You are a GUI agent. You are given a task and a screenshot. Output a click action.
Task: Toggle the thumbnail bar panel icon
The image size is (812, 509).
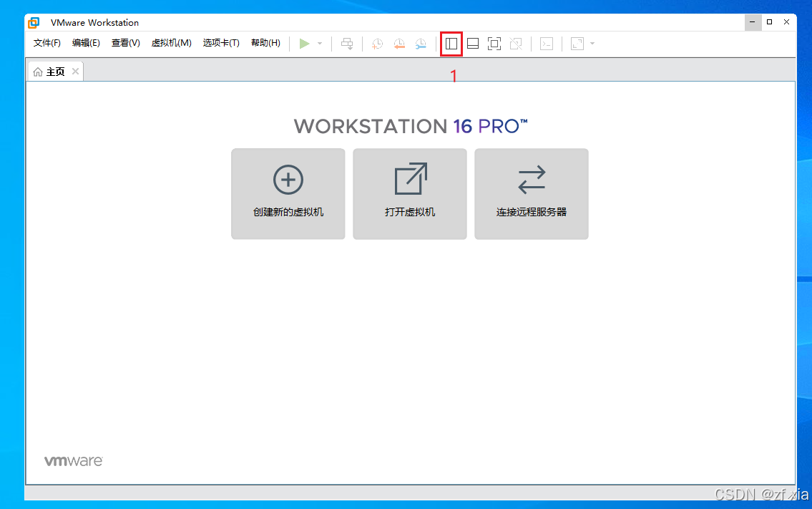point(473,44)
